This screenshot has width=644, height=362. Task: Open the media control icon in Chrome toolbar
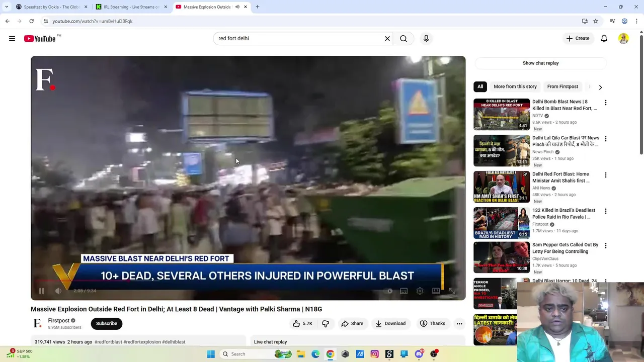click(612, 21)
